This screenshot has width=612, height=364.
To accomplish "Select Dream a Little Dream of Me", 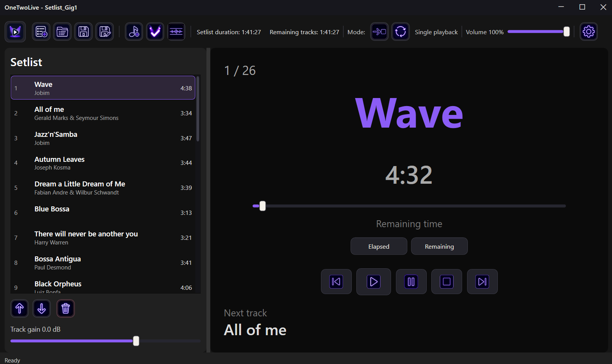I will (103, 188).
